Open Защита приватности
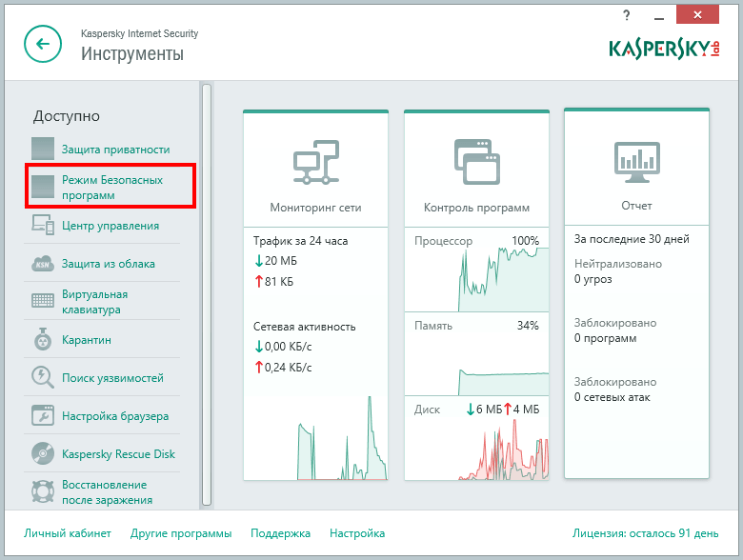The width and height of the screenshot is (743, 560). [x=115, y=150]
